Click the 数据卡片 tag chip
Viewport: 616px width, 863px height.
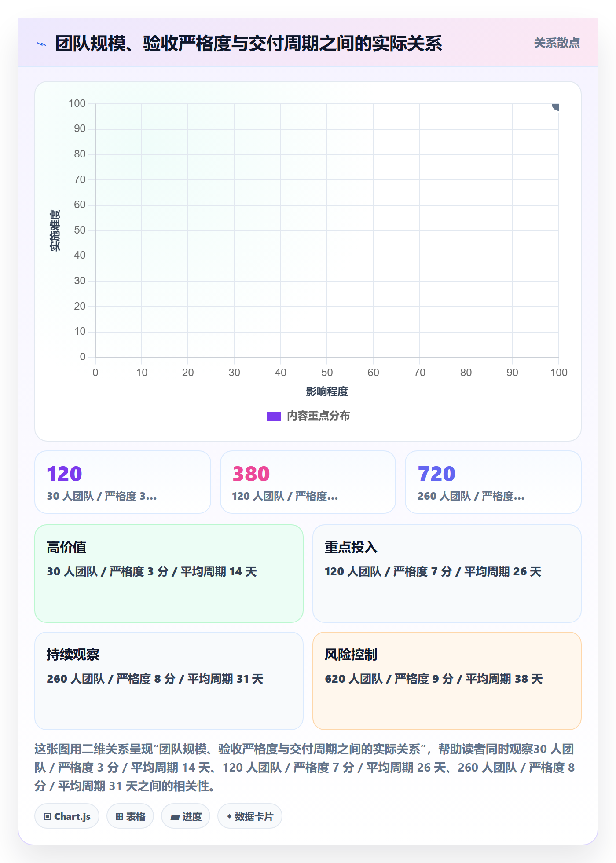(x=250, y=816)
